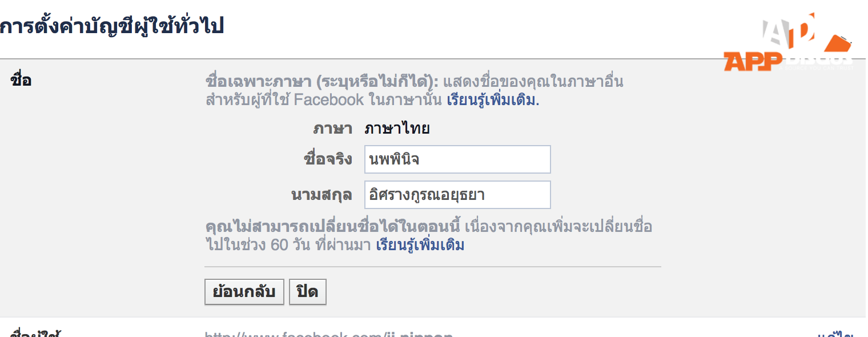The height and width of the screenshot is (337, 868).
Task: Select the ชื่อผู้ใช้ row label at bottom
Action: pyautogui.click(x=36, y=334)
